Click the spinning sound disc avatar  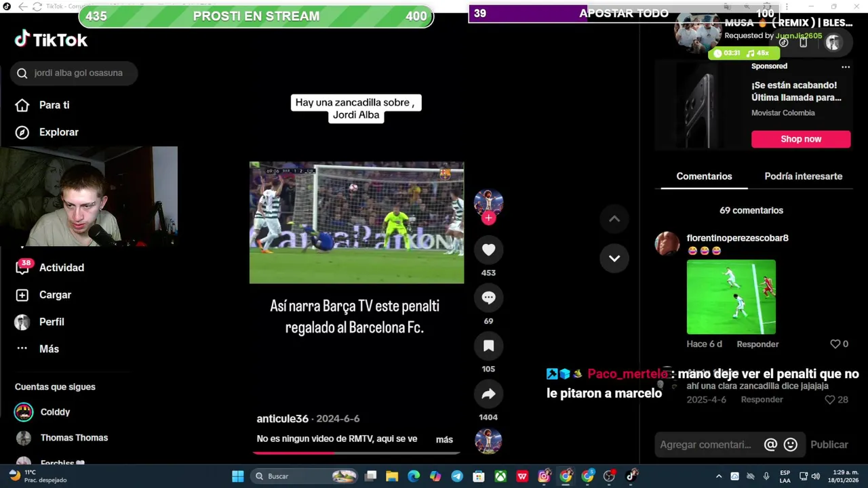click(x=488, y=441)
